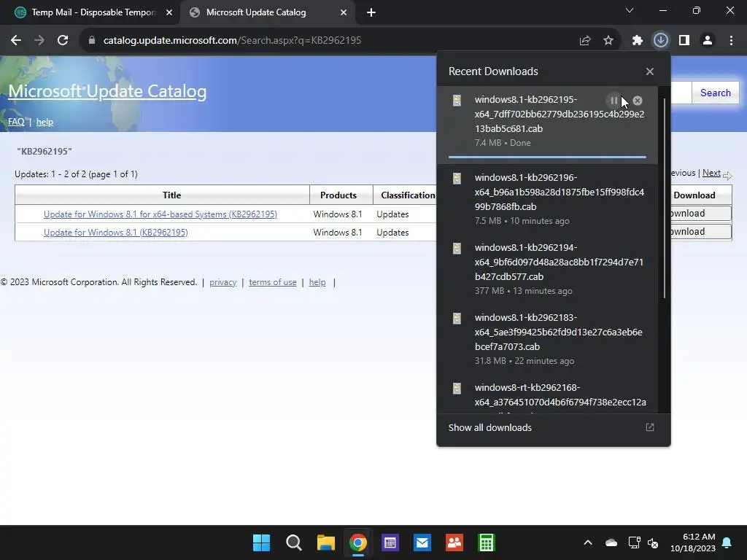Bookmark this page with the star icon
This screenshot has height=560, width=747.
click(608, 41)
